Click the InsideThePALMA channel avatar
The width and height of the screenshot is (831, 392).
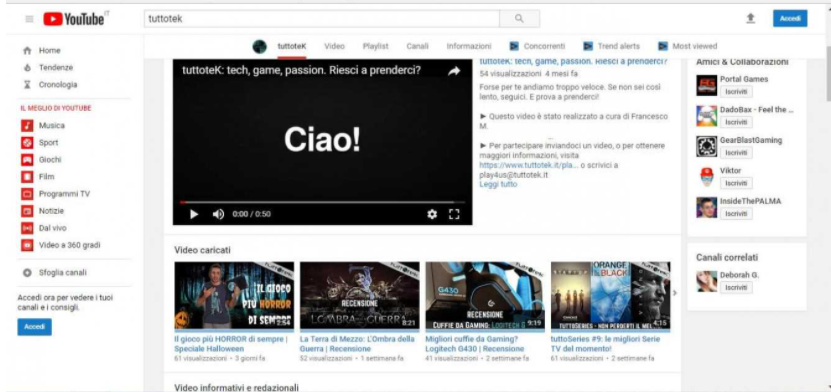[x=706, y=207]
